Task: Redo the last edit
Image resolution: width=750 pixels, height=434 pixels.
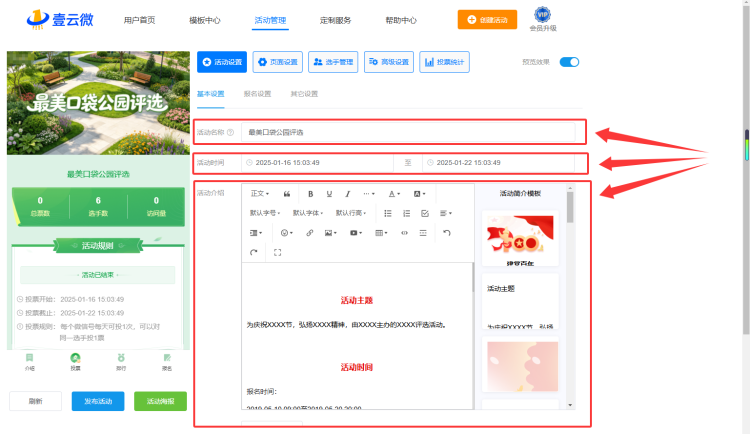Action: point(254,252)
